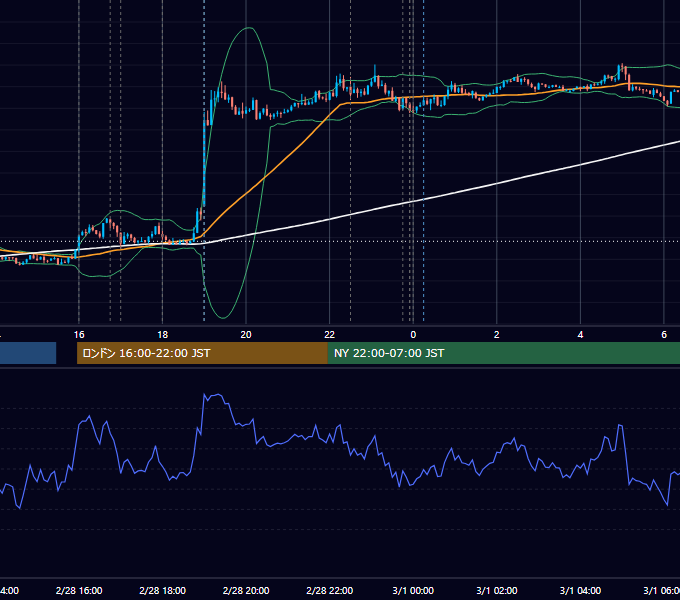This screenshot has width=680, height=600.
Task: Click the NY 22:00-07:00 JST session bar
Action: 503,353
